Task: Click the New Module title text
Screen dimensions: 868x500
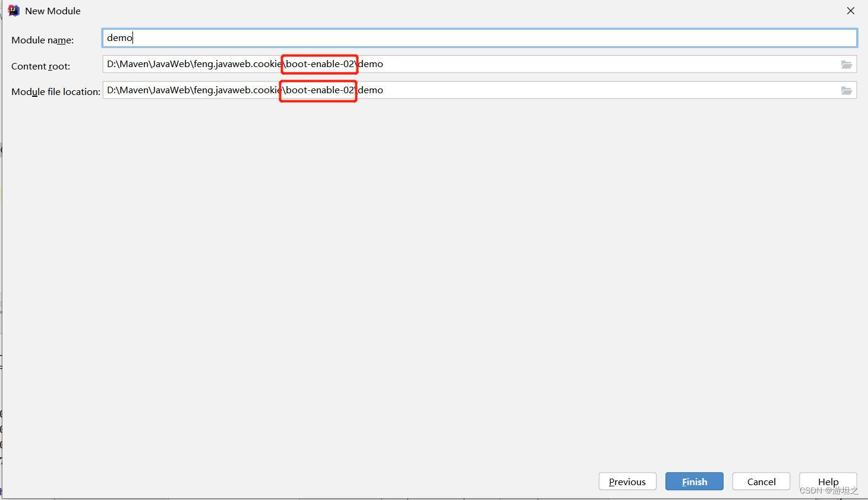Action: [53, 10]
